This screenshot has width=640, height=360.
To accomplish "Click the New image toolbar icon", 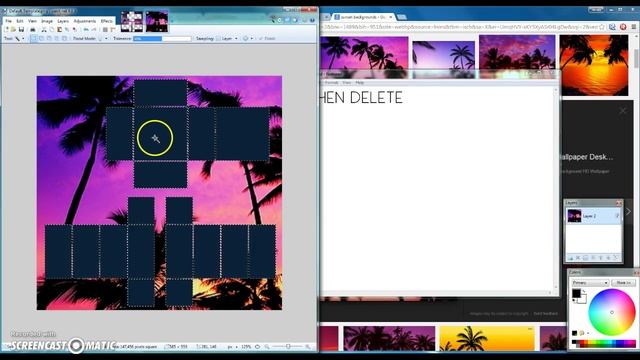I will pos(7,29).
